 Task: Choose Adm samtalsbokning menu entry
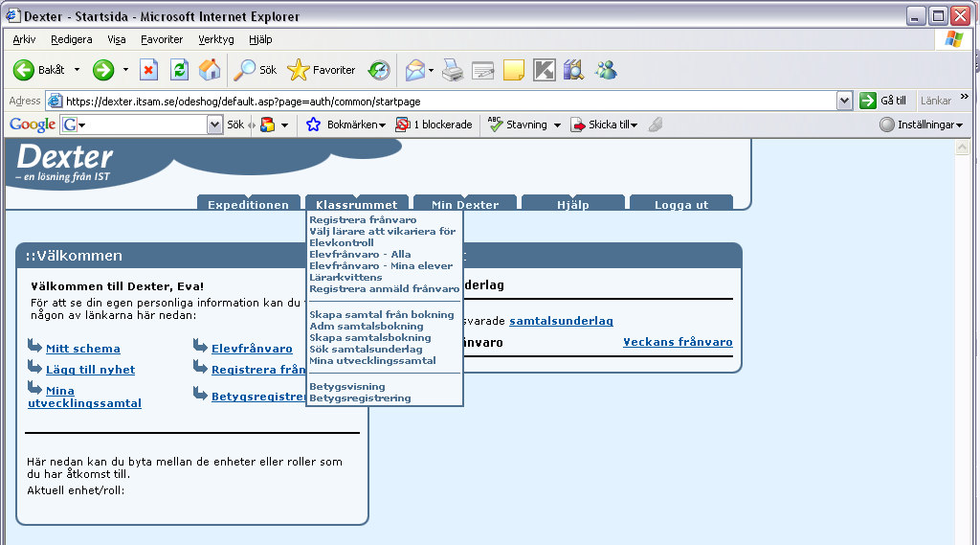367,326
